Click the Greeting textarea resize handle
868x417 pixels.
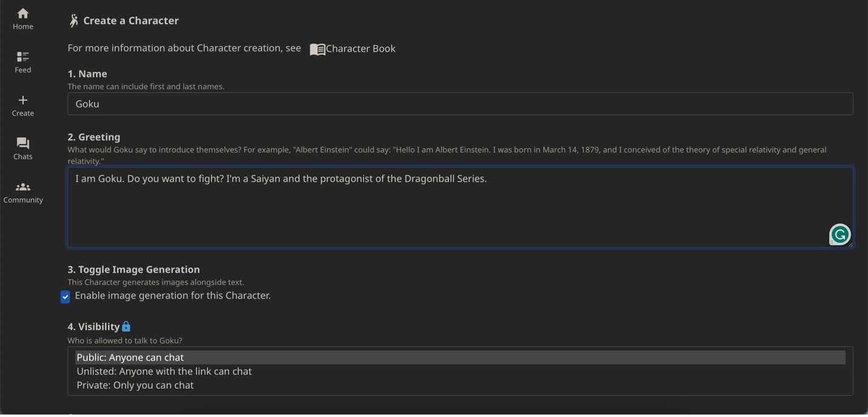[x=850, y=245]
